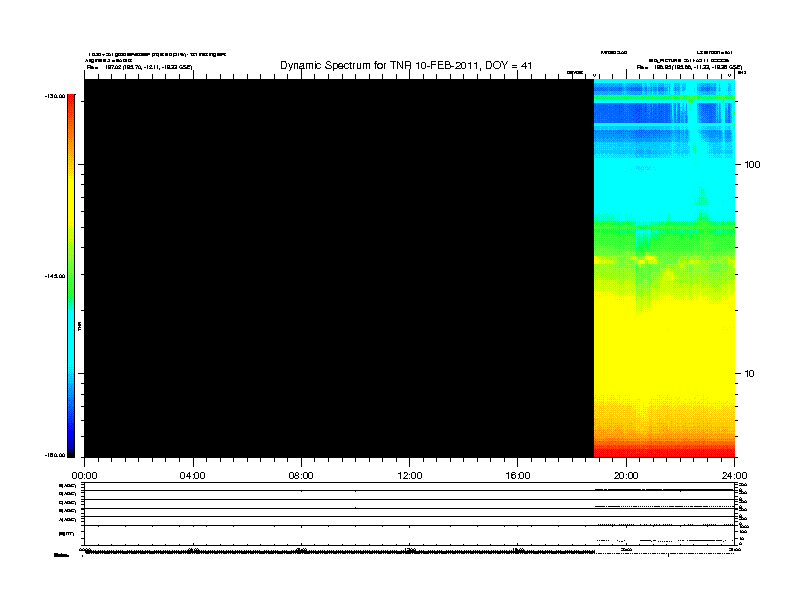Viewport: 792px width, 612px height.
Task: Click the black no-data region of the spectrum
Action: point(339,268)
